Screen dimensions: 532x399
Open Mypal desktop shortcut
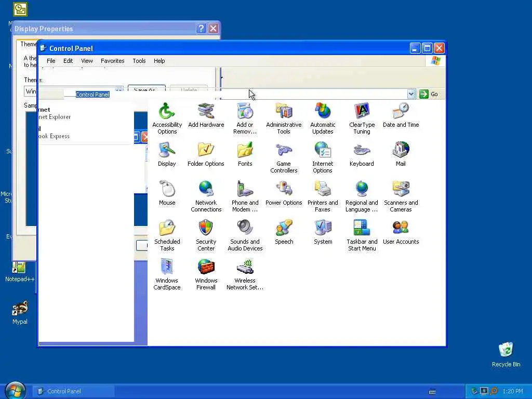click(20, 312)
